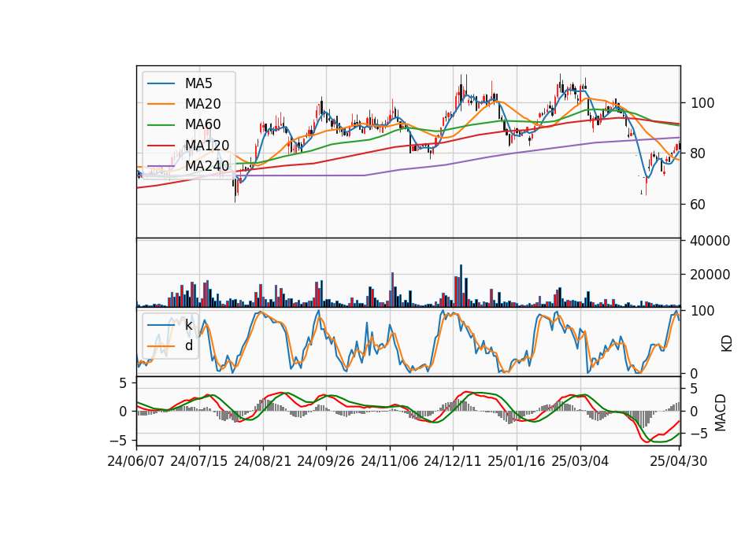Click the volume axis value 20000
The width and height of the screenshot is (756, 543).
(710, 275)
